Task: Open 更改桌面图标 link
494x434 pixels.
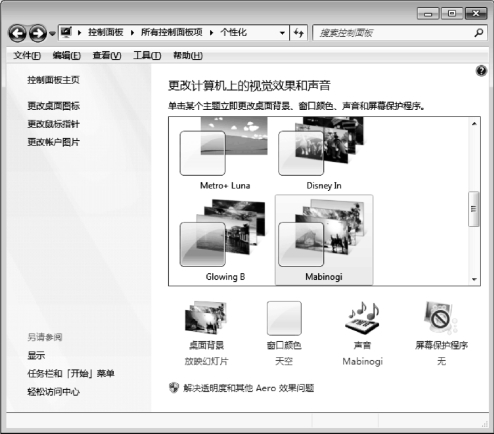Action: (53, 106)
